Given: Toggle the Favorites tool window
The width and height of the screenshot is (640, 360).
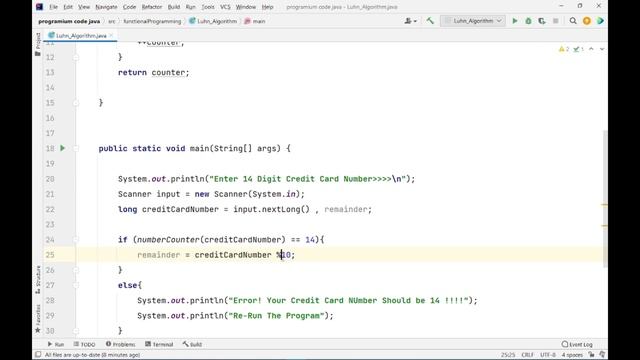Looking at the screenshot, I should click(x=38, y=318).
